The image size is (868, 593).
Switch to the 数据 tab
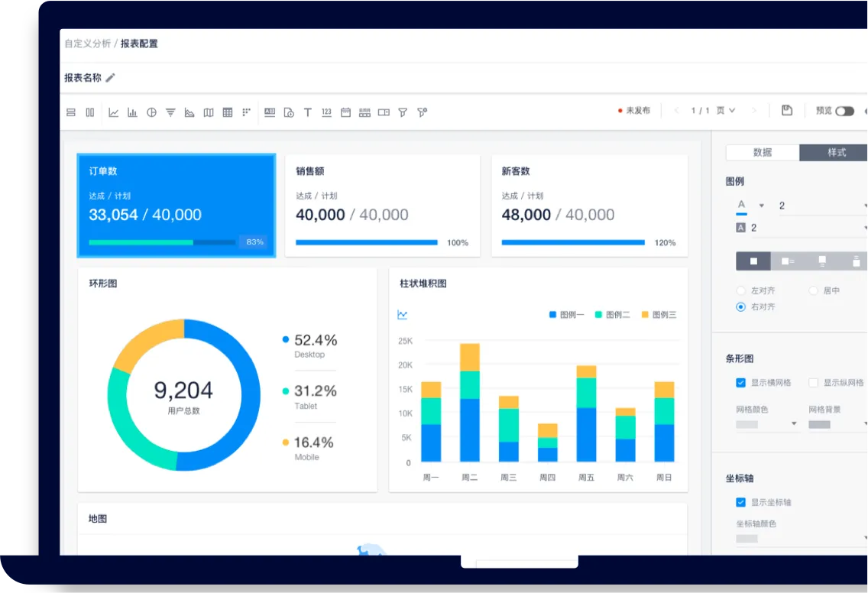point(763,152)
